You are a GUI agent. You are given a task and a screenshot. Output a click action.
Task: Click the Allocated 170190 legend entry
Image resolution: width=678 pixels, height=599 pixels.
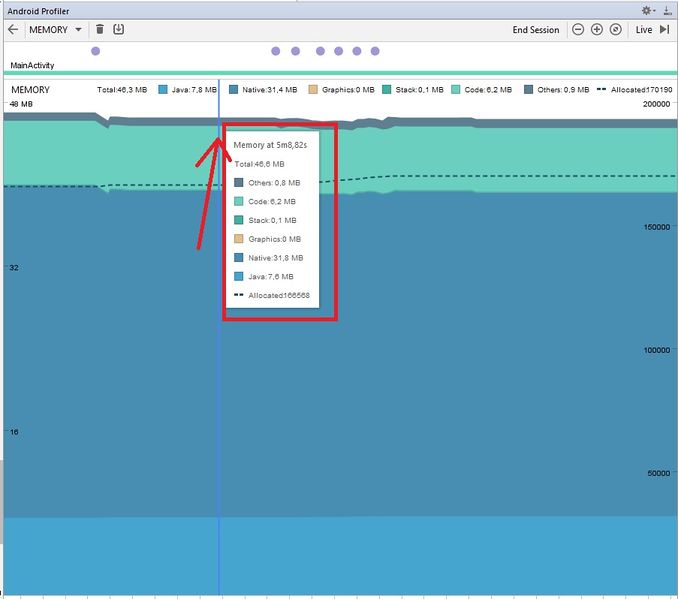click(634, 90)
